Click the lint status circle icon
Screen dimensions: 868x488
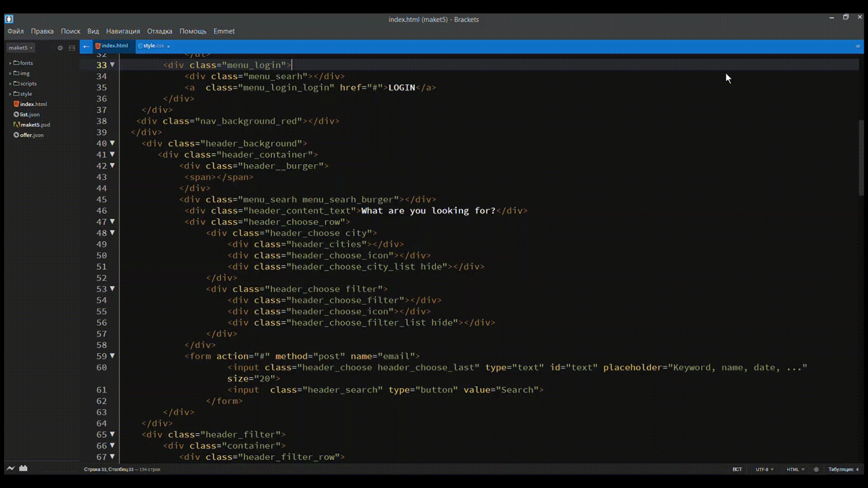tap(816, 469)
